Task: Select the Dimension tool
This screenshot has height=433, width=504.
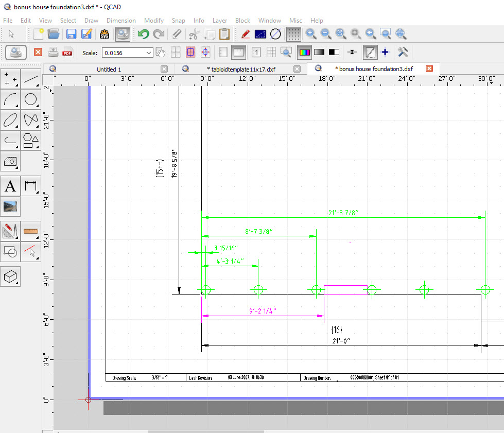Action: [31, 186]
